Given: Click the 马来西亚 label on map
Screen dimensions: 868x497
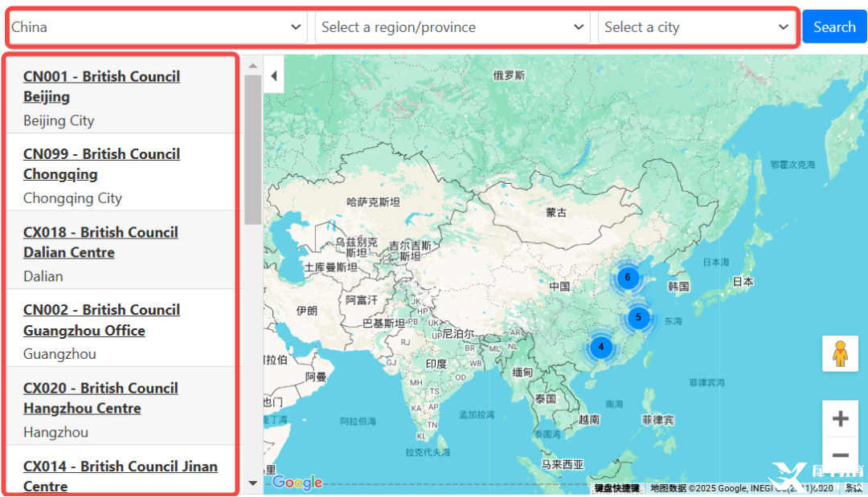Looking at the screenshot, I should click(563, 465).
